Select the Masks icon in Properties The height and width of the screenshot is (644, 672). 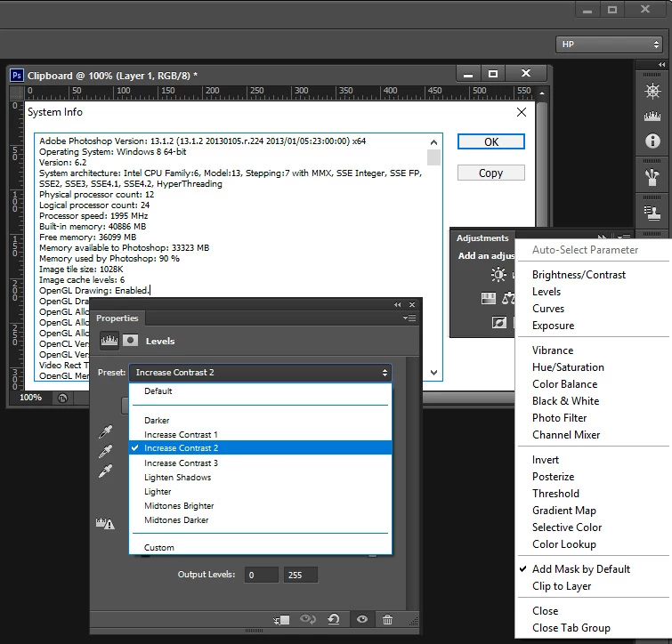tap(130, 341)
